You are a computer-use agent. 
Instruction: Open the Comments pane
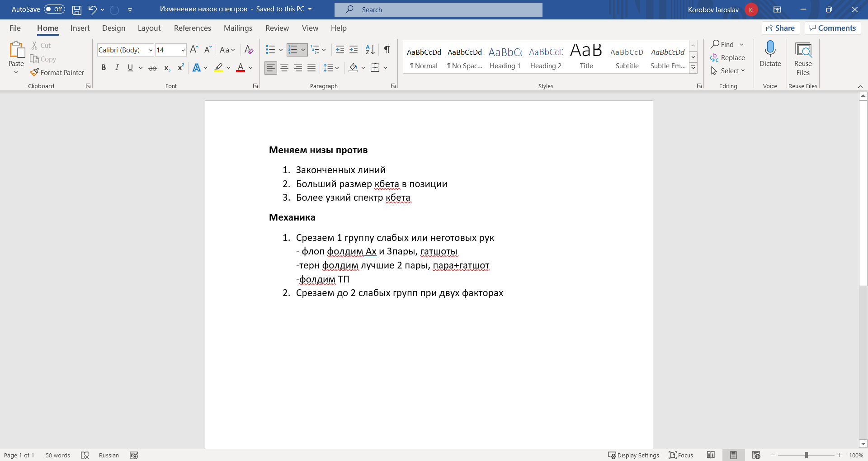[x=833, y=28]
